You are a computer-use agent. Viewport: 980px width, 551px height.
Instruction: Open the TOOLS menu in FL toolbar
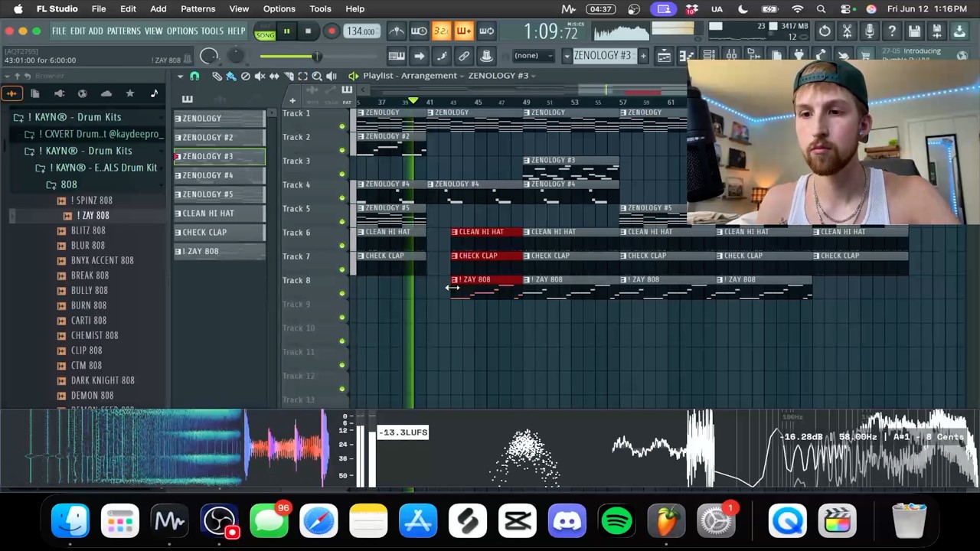(212, 31)
